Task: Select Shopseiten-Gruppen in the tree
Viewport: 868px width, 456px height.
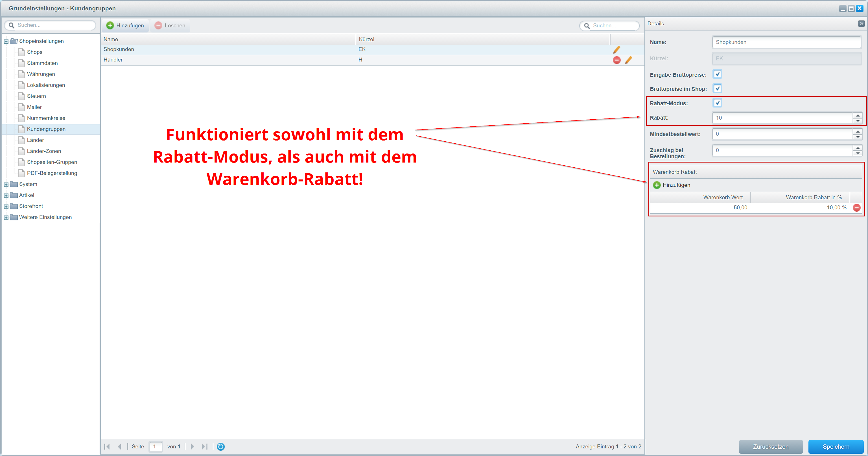Action: point(52,162)
